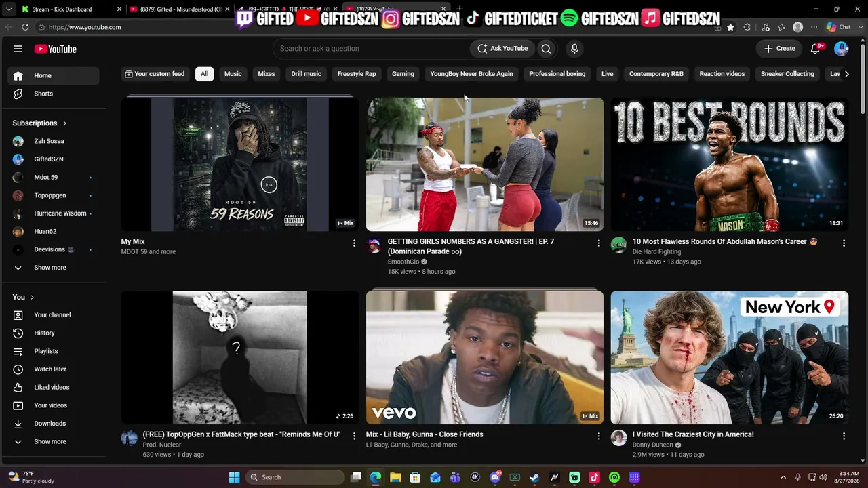Play the New York Danny Duncan thumbnail
Viewport: 868px width, 488px height.
click(x=729, y=358)
